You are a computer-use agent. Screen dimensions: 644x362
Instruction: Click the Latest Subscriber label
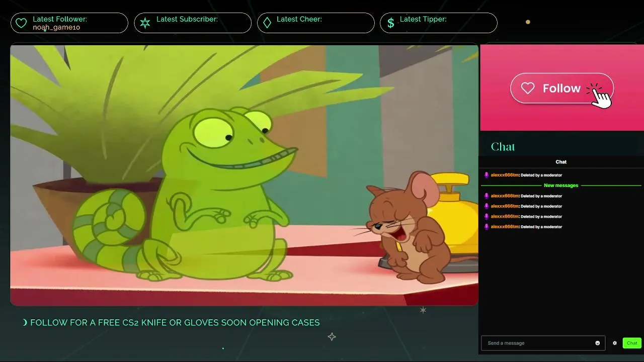[x=187, y=19]
